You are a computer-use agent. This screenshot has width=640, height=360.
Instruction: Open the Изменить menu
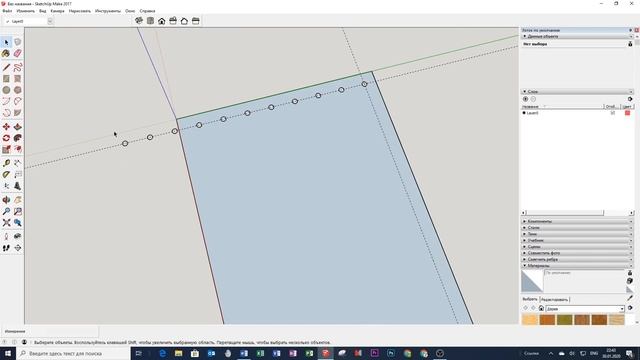coord(26,11)
